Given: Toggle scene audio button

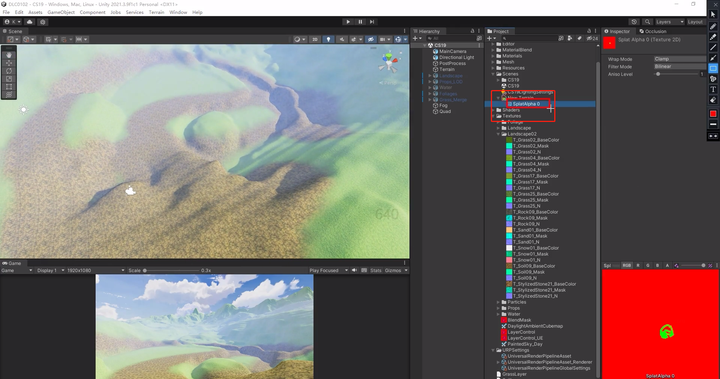Looking at the screenshot, I should point(341,40).
